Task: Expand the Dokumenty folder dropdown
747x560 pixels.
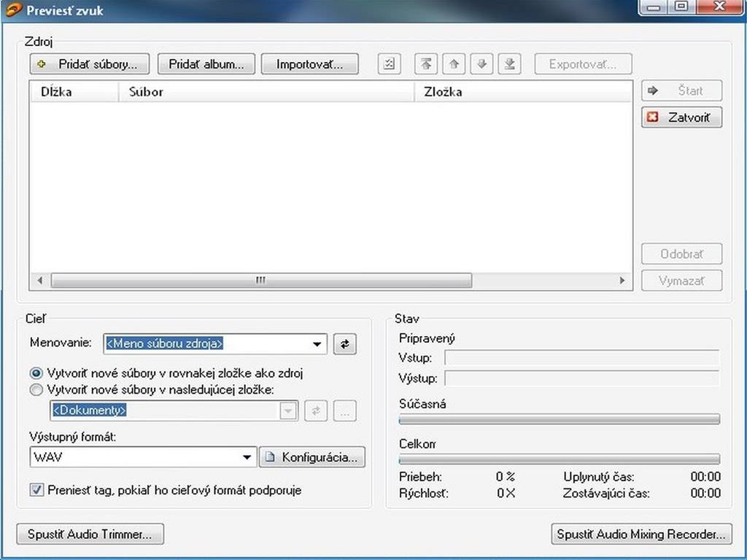Action: (x=288, y=411)
